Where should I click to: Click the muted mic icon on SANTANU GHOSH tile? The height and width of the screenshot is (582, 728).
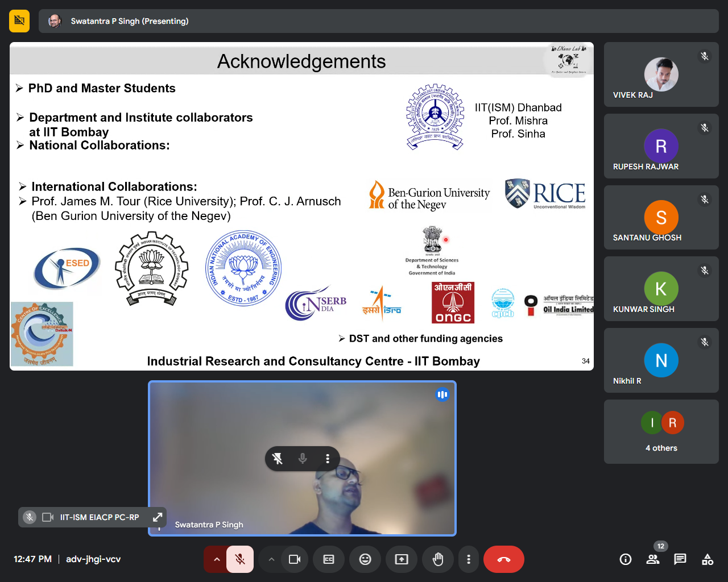click(705, 199)
